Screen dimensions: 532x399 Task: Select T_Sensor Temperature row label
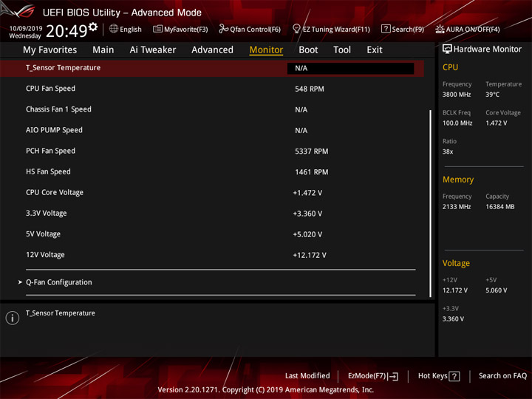[63, 68]
